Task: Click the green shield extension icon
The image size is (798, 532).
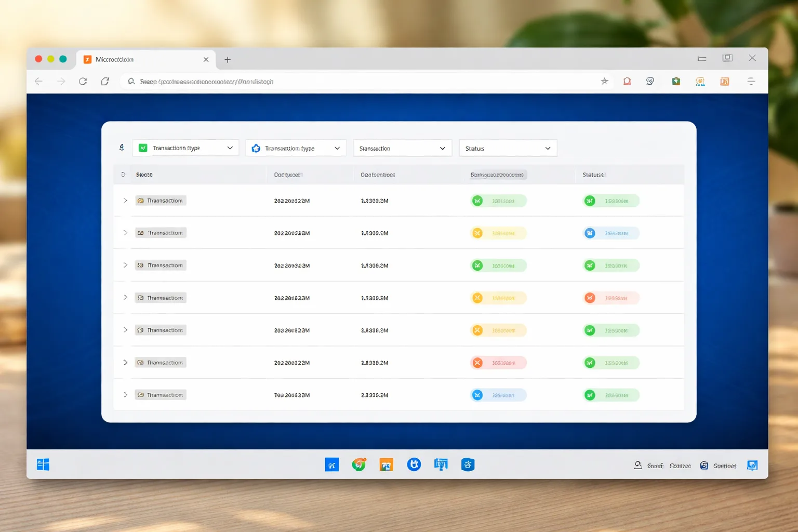Action: [x=676, y=81]
